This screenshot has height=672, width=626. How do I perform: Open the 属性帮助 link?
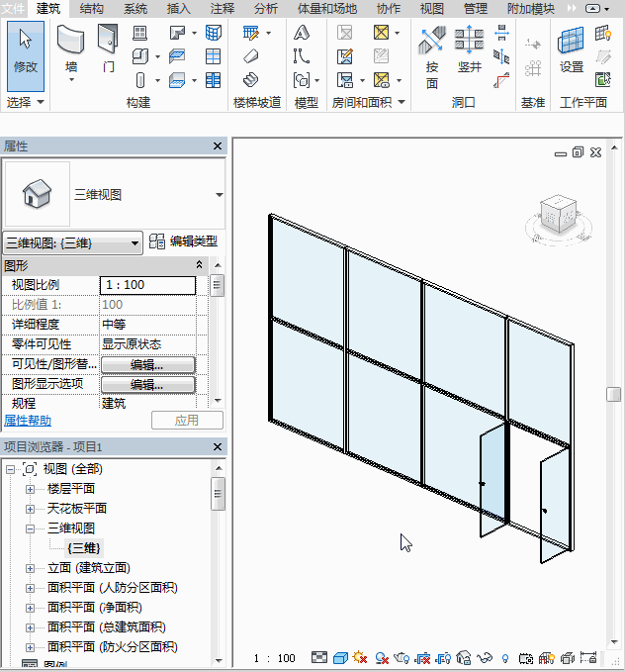click(x=29, y=420)
